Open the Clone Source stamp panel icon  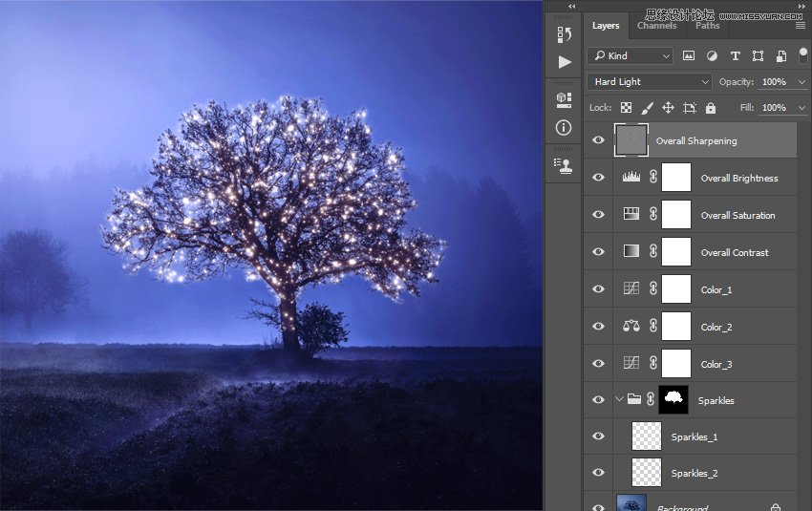tap(563, 165)
